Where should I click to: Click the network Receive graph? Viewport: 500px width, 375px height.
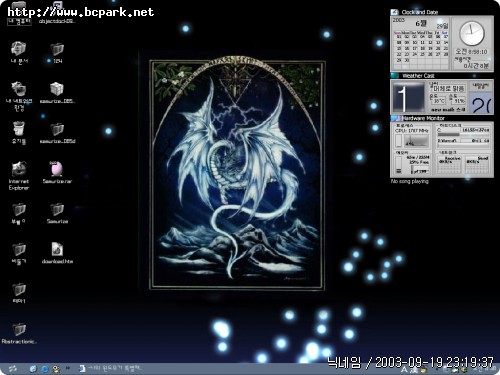[450, 166]
